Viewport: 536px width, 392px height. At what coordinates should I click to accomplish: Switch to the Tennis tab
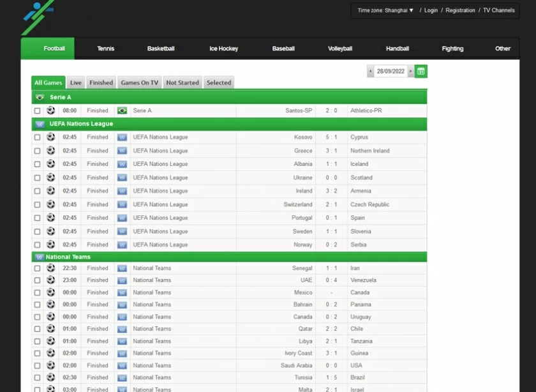106,48
